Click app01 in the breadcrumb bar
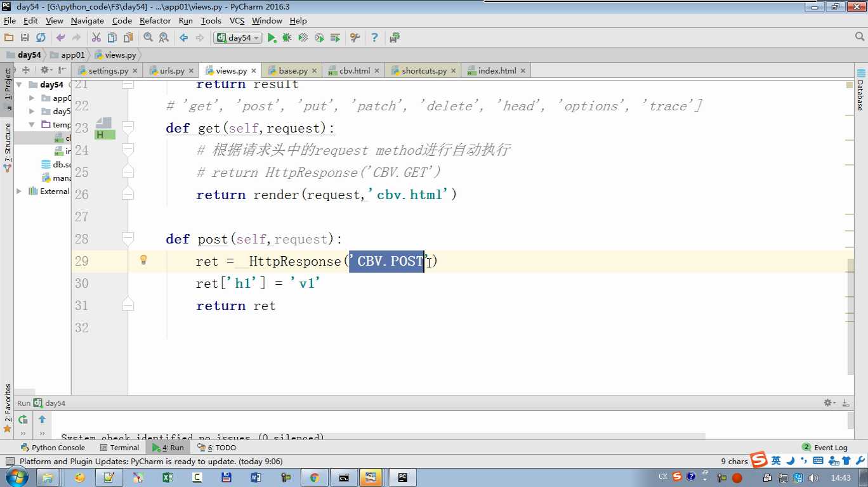This screenshot has width=868, height=487. (x=67, y=55)
